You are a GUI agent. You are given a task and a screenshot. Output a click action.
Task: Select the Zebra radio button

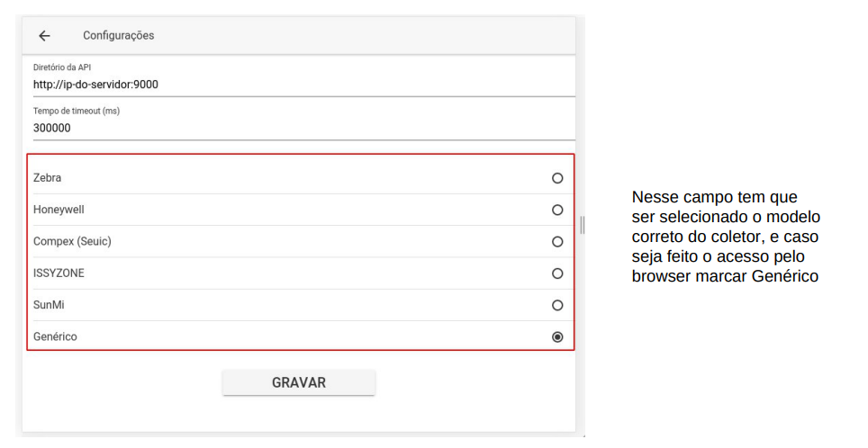(557, 178)
